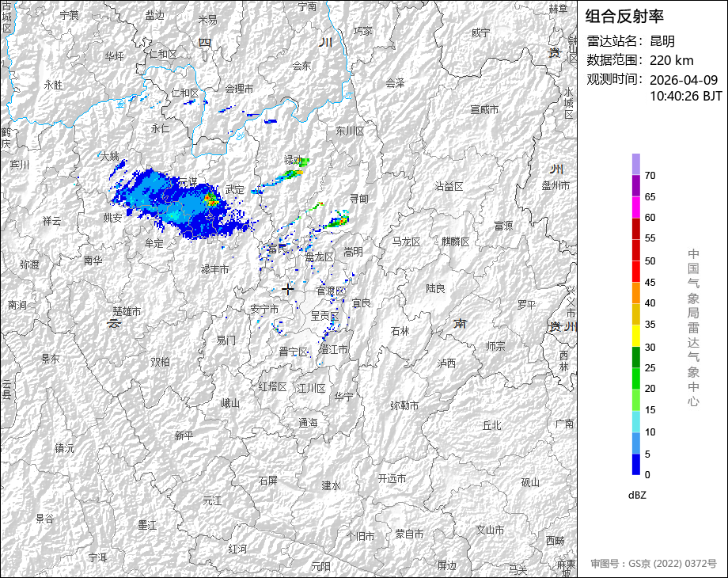Click the 易门 map label
The height and width of the screenshot is (578, 728).
pyautogui.click(x=226, y=340)
